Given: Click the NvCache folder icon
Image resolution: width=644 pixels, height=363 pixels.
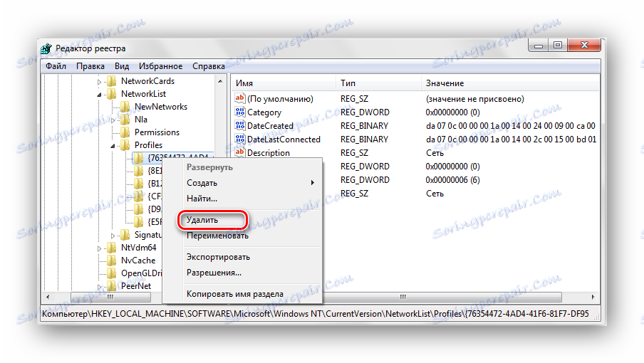Looking at the screenshot, I should [x=111, y=261].
